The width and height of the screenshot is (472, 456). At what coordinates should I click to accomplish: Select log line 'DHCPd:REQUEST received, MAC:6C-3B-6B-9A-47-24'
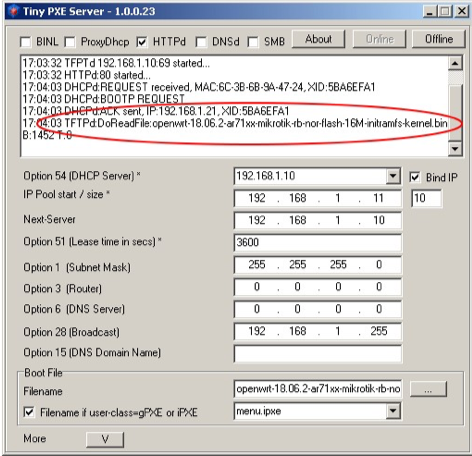pyautogui.click(x=199, y=87)
